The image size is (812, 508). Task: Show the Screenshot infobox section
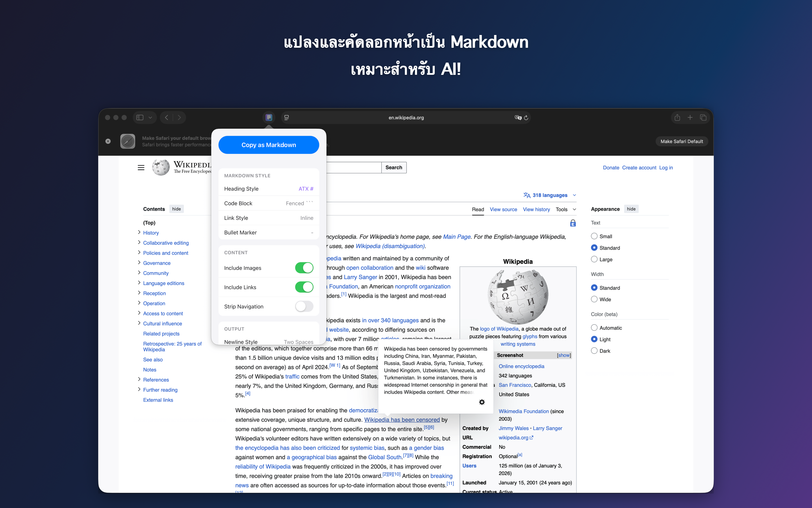[564, 355]
